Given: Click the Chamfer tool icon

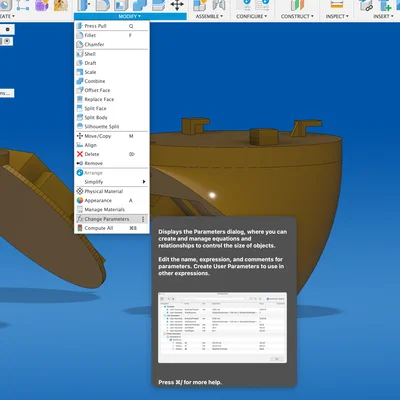Looking at the screenshot, I should tap(80, 44).
